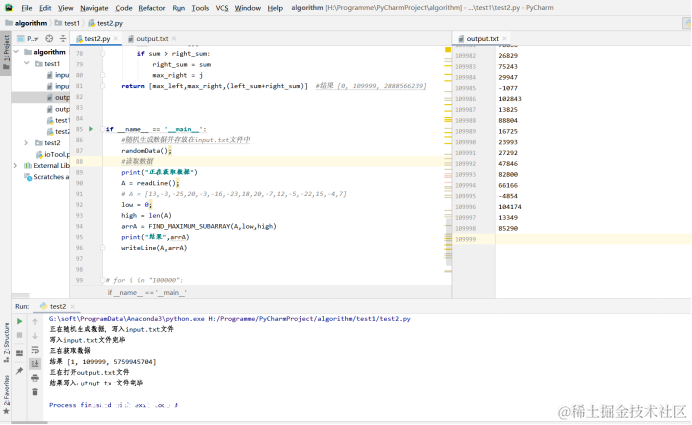The image size is (692, 425).
Task: Open the Refactor menu
Action: point(151,8)
